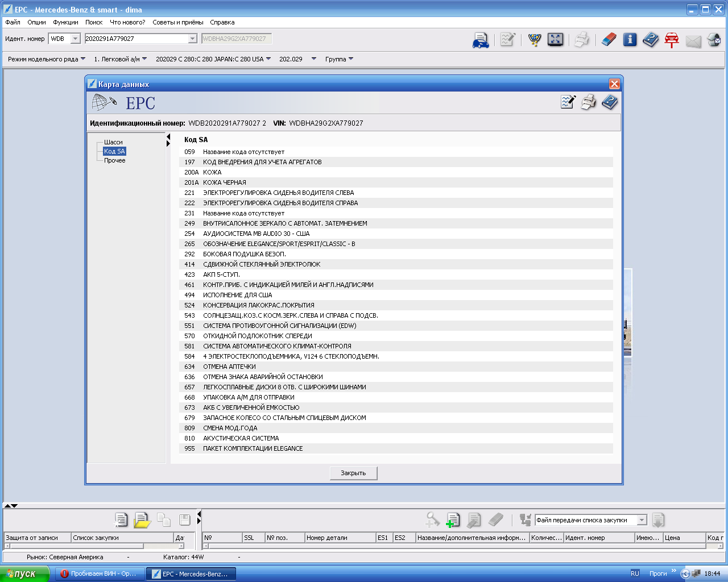
Task: Click the greyed eraser icon in parts panel
Action: [496, 519]
